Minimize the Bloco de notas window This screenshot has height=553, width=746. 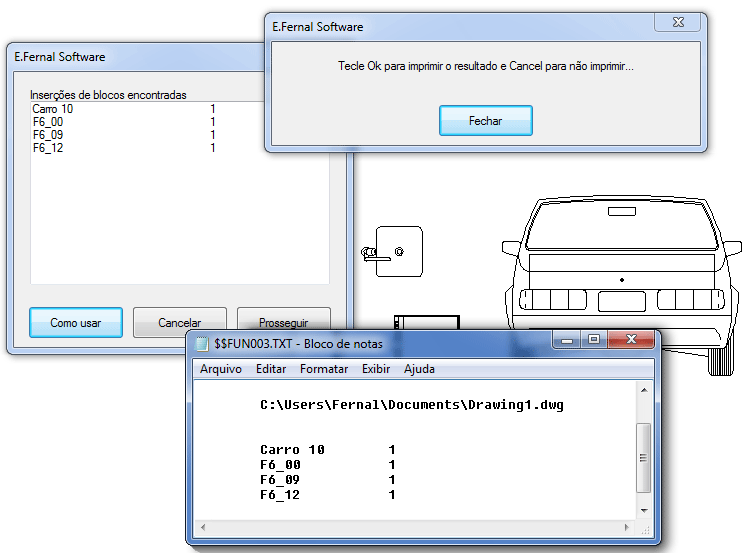(567, 340)
